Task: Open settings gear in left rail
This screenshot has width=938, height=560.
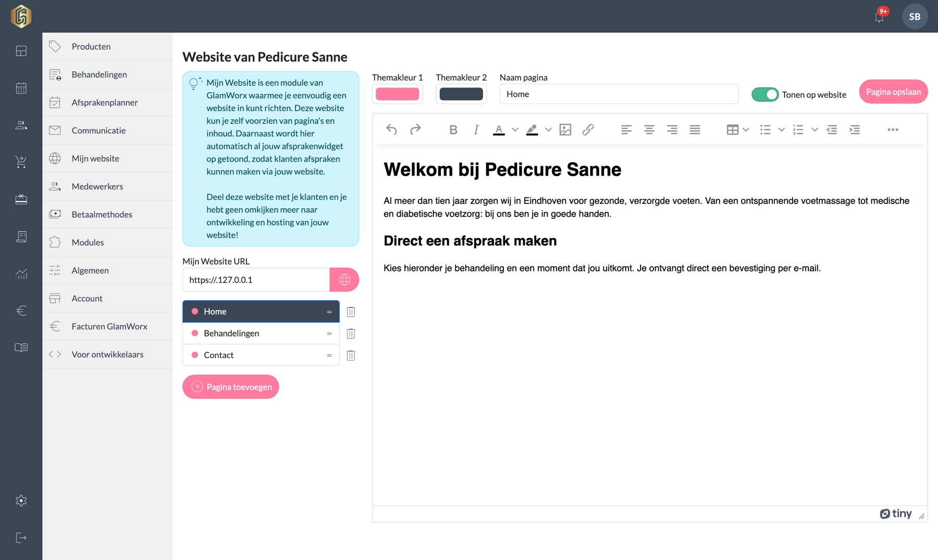Action: [x=21, y=501]
